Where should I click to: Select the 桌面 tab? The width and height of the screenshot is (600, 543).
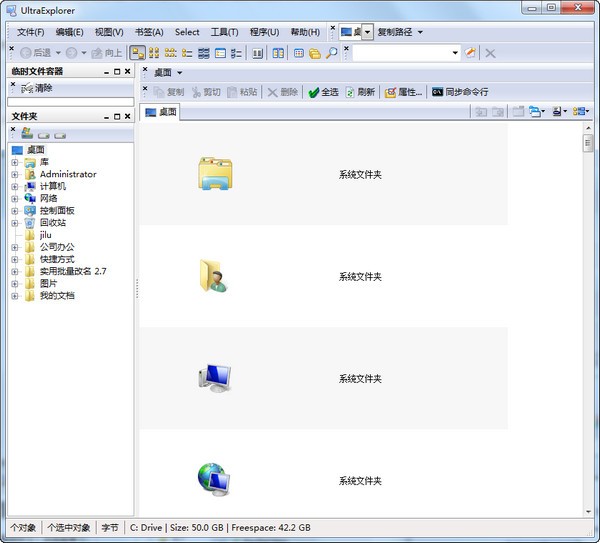pos(160,112)
